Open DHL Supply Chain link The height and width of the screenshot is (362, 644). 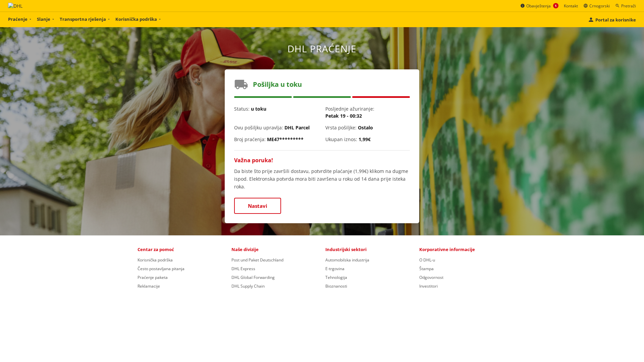pos(248,286)
